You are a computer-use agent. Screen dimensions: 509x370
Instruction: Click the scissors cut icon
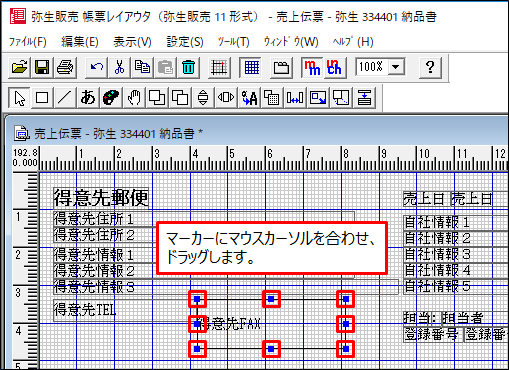(x=119, y=68)
